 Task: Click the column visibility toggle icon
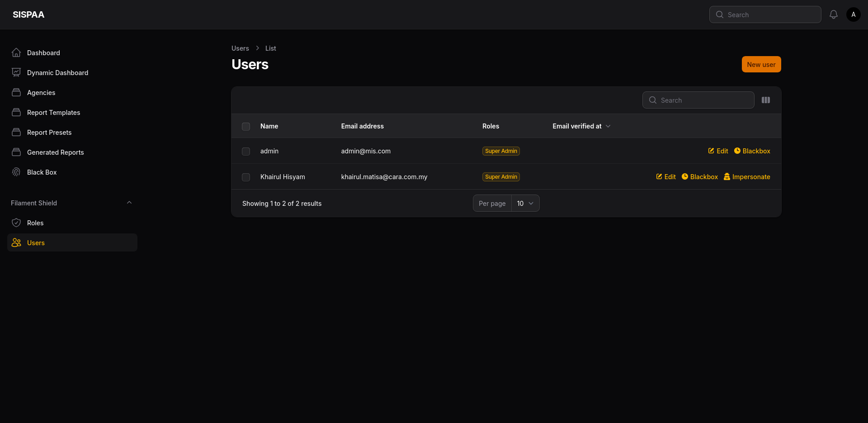pos(766,100)
